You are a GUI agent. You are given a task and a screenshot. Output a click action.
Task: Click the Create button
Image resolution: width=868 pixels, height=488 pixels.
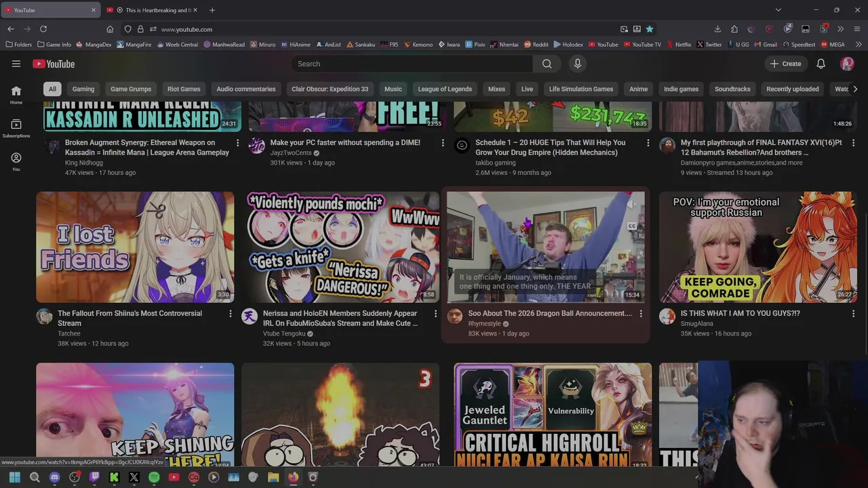pyautogui.click(x=785, y=64)
